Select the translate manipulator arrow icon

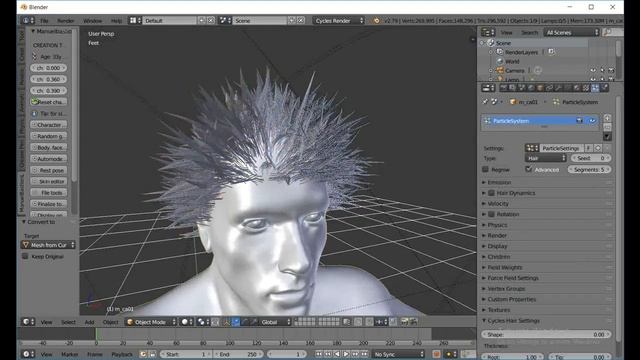point(236,322)
